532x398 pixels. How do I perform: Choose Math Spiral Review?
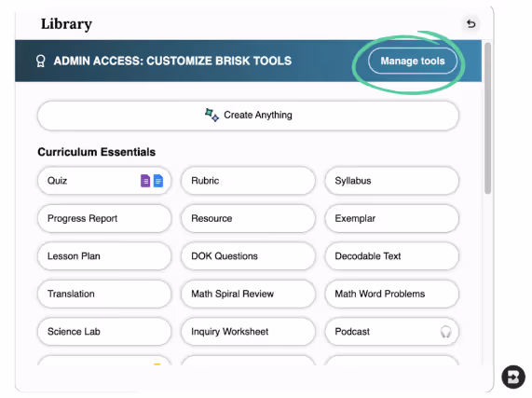(248, 294)
